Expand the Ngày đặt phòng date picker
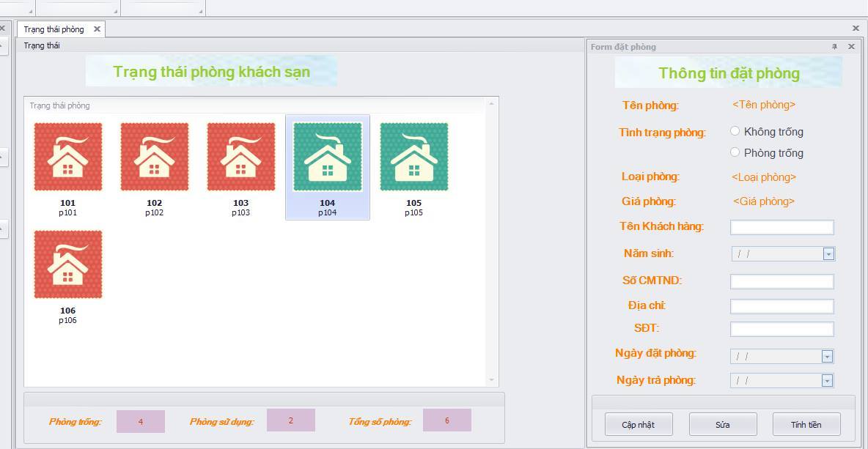Screen dimensions: 868x449 pos(827,357)
